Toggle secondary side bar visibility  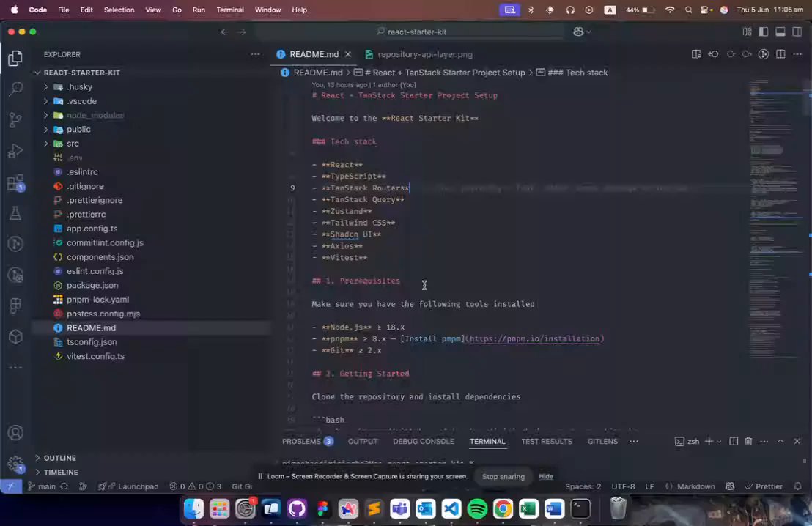[797, 32]
